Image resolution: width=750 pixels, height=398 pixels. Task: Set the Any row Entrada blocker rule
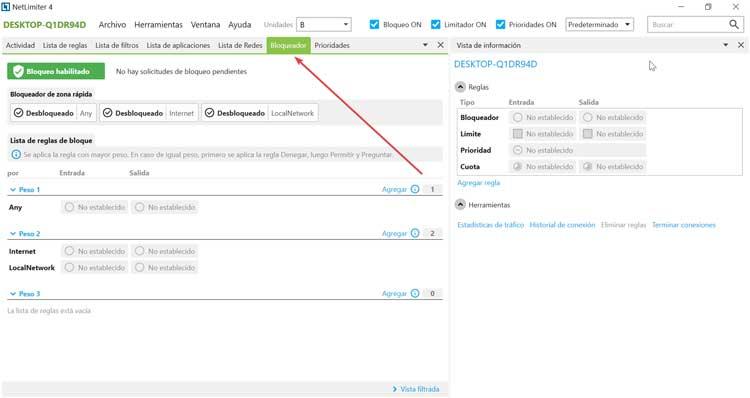click(95, 207)
